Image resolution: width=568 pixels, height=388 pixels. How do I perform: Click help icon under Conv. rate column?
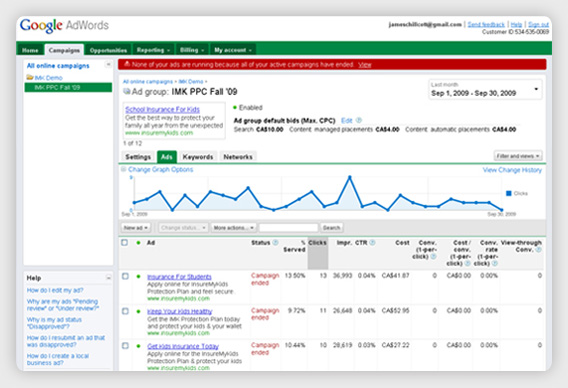point(495,263)
